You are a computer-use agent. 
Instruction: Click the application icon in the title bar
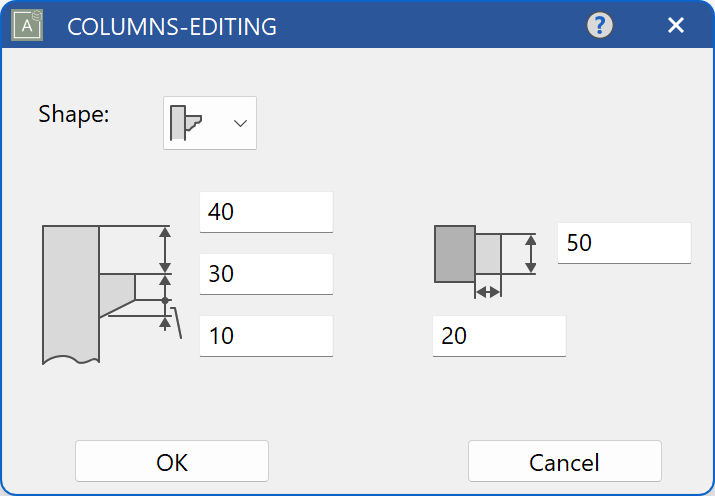point(25,26)
